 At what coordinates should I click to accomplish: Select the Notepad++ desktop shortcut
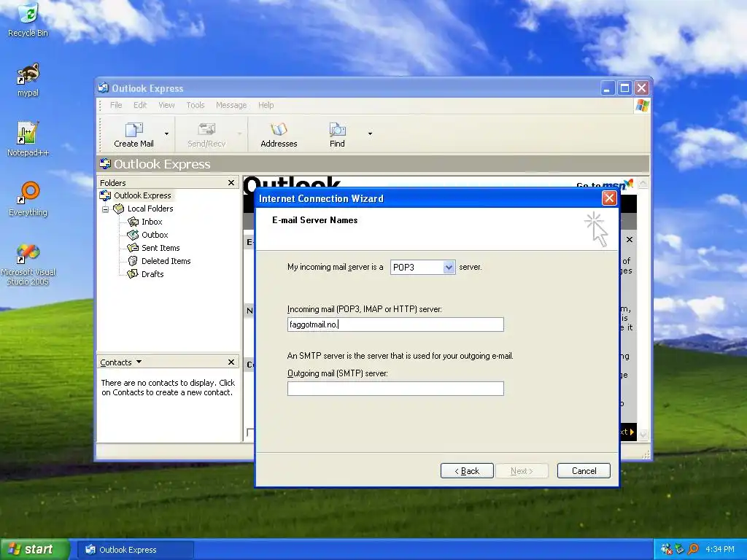tap(28, 139)
